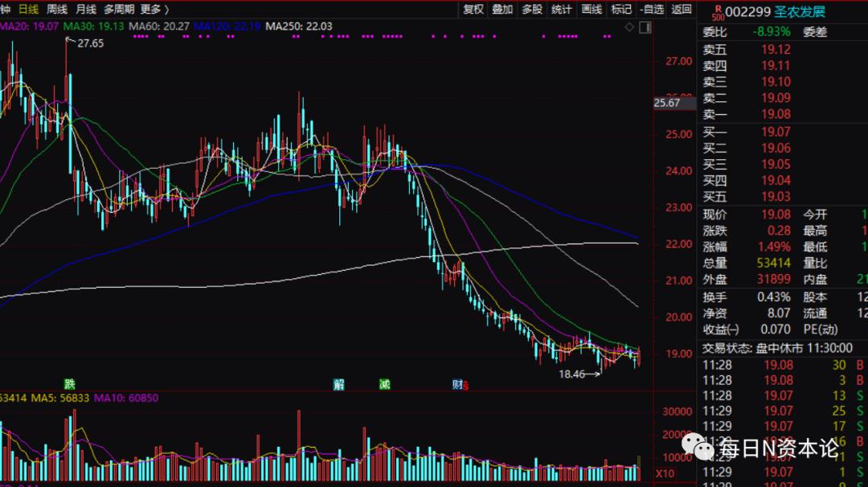Click the 财 event marker below chart
This screenshot has height=487, width=868.
pyautogui.click(x=457, y=384)
